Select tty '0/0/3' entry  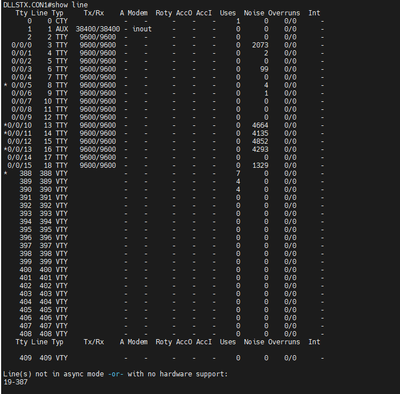click(22, 69)
